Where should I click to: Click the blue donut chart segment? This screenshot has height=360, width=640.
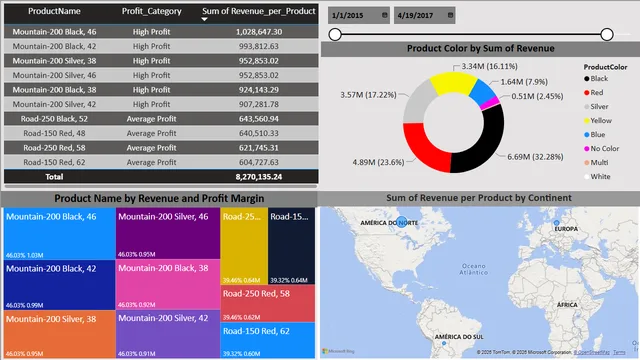[482, 91]
